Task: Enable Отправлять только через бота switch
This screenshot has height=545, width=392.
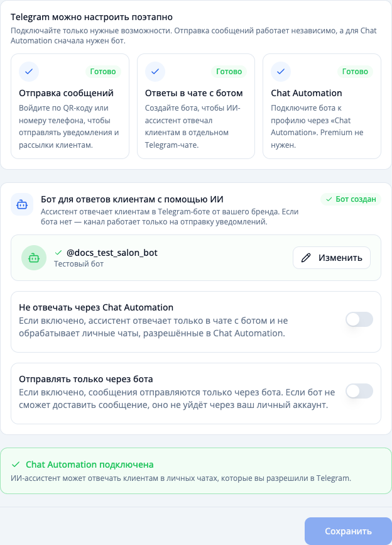Action: 359,391
